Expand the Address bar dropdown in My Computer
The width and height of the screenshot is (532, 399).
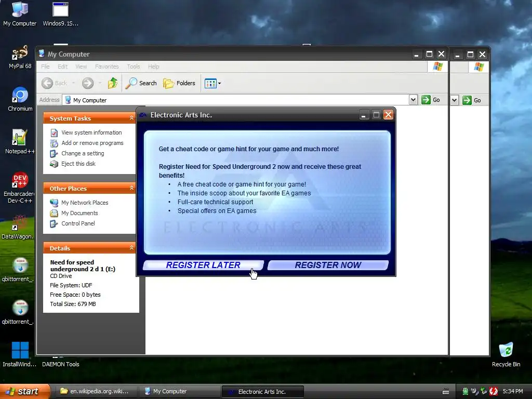point(413,100)
